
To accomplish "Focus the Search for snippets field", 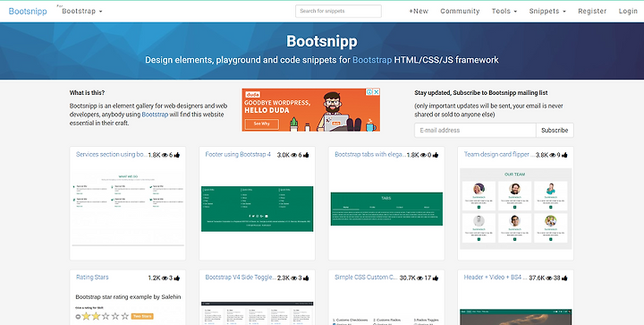I will (x=338, y=11).
